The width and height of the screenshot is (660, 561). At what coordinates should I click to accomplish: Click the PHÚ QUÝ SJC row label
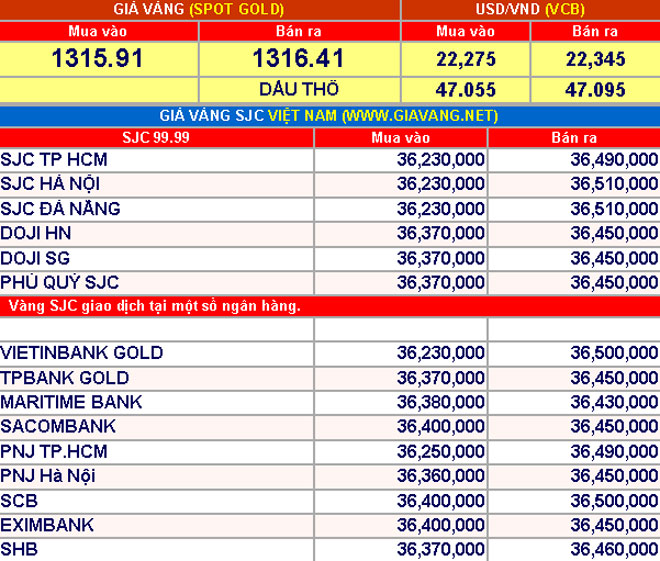pyautogui.click(x=56, y=281)
